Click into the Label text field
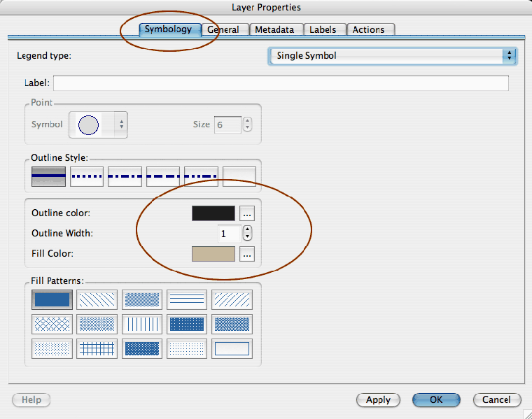The width and height of the screenshot is (532, 419). (280, 83)
